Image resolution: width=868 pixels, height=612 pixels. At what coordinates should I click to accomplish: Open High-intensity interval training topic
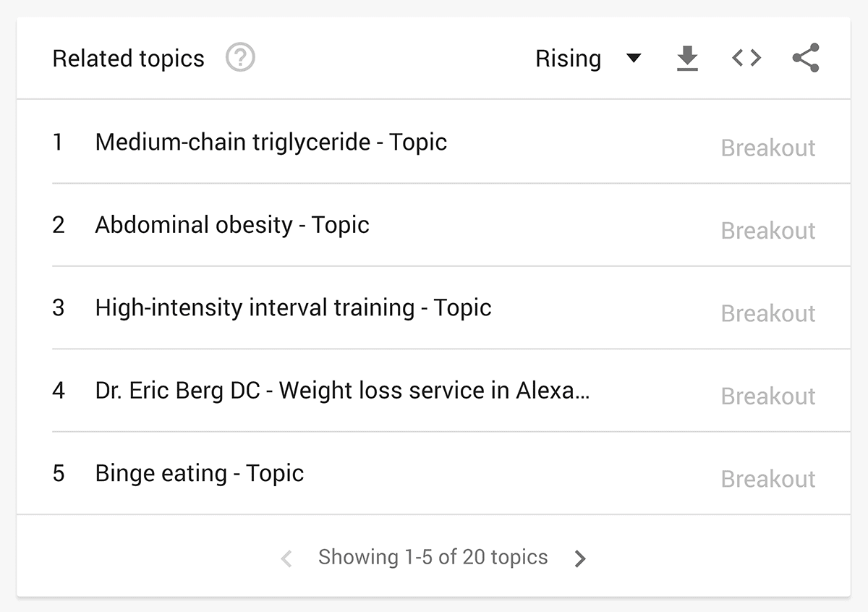[x=293, y=307]
